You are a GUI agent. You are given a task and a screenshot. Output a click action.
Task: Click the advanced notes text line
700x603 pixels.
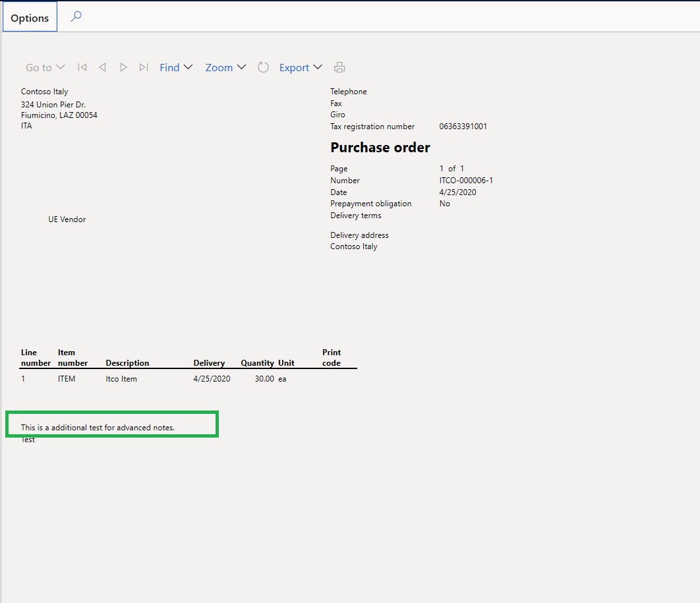point(98,428)
